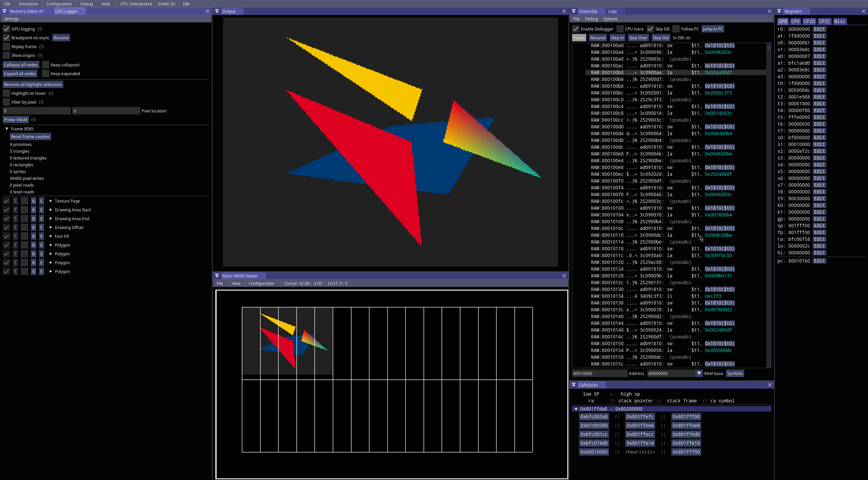The height and width of the screenshot is (480, 868).
Task: Enable the Replay frame checkbox
Action: pyautogui.click(x=6, y=46)
